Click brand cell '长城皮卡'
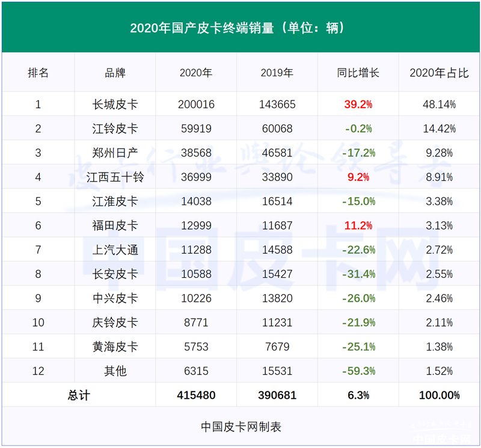481x448 pixels. [x=115, y=104]
